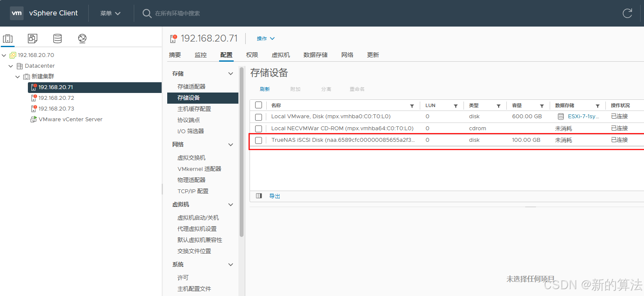Viewport: 644px width, 296px height.
Task: Select host 192.168.20.72 in tree
Action: point(56,98)
